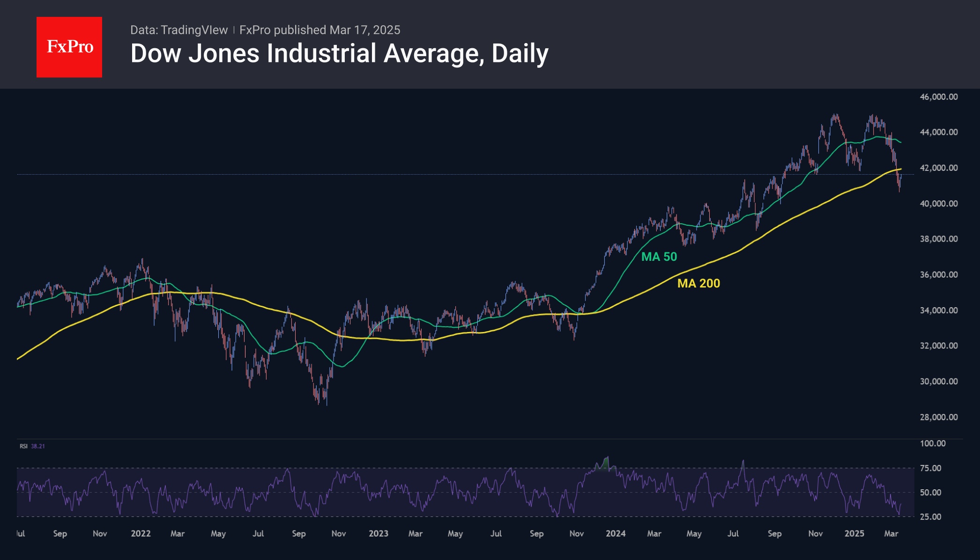Click the 46,000.00 price axis label
The image size is (980, 560).
(x=939, y=97)
